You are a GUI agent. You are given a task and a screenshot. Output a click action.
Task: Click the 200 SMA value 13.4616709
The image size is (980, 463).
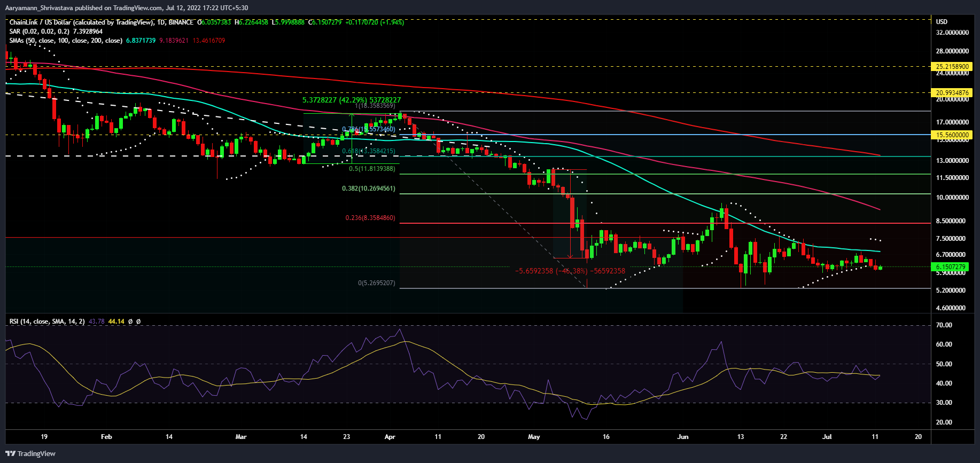[x=209, y=41]
